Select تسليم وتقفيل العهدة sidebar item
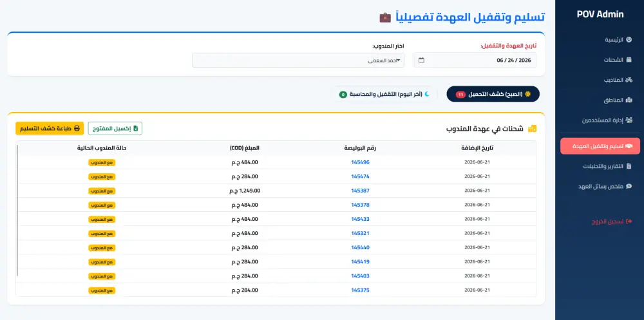The image size is (644, 320). click(x=600, y=146)
